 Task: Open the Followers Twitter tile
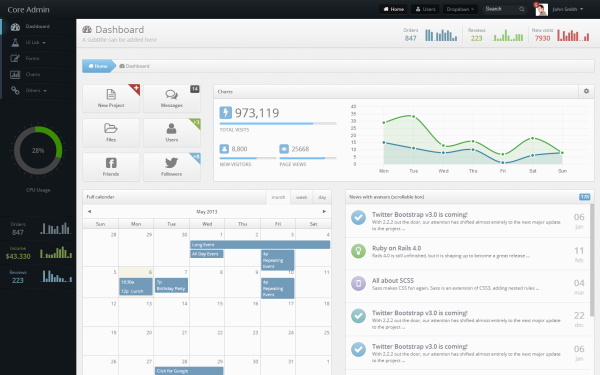coord(172,167)
